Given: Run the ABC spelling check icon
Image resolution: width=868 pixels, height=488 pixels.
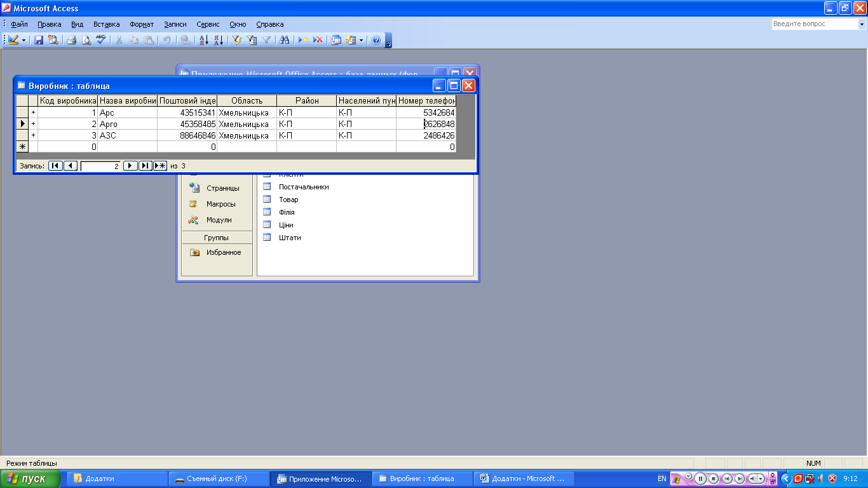Looking at the screenshot, I should pos(100,39).
